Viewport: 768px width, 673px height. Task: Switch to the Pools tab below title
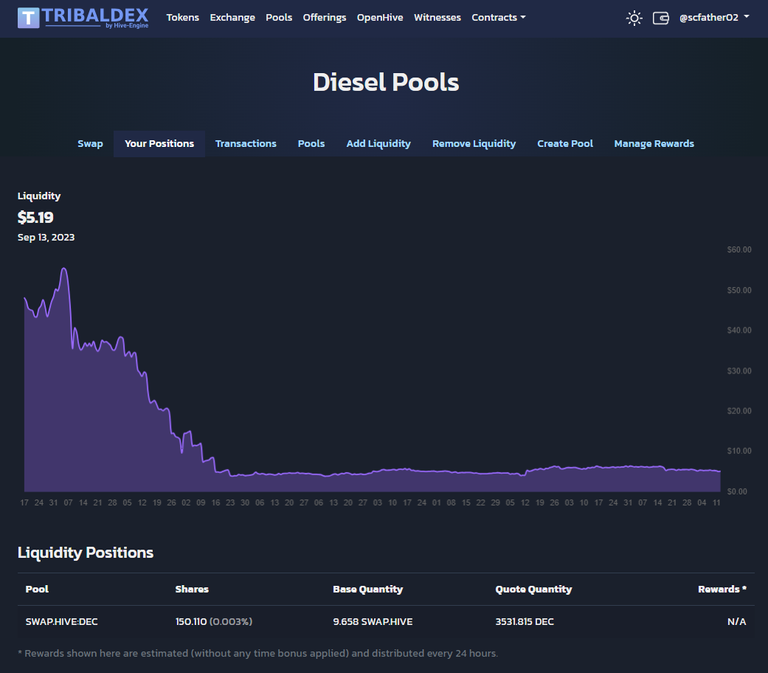tap(311, 144)
